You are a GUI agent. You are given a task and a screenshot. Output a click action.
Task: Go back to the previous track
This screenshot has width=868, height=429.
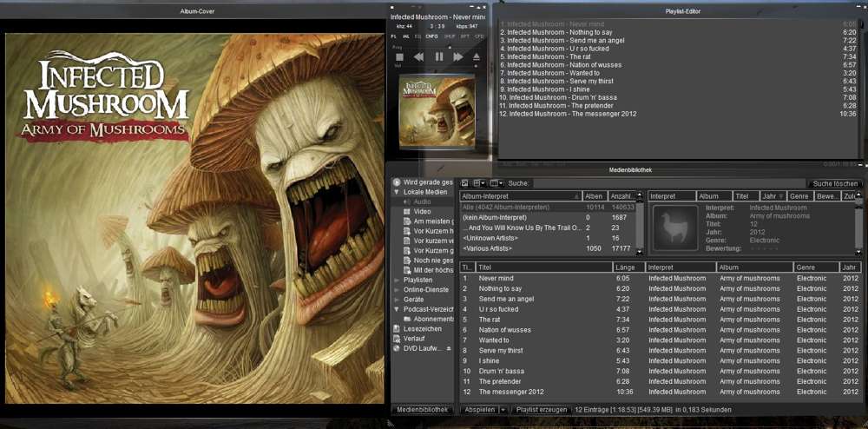418,56
